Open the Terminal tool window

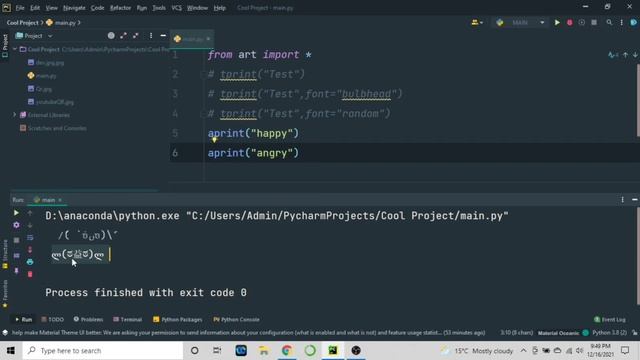127,320
